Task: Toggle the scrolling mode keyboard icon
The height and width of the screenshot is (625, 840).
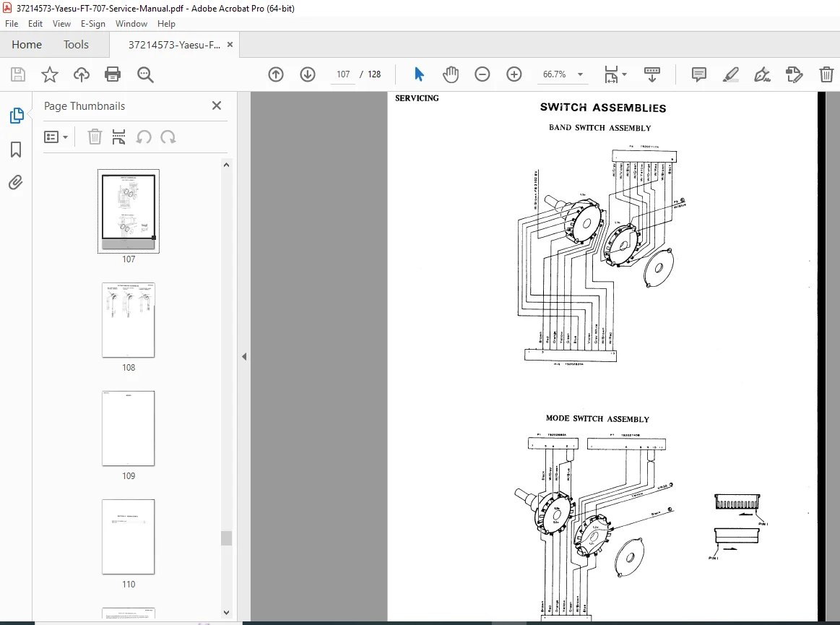Action: pyautogui.click(x=652, y=74)
